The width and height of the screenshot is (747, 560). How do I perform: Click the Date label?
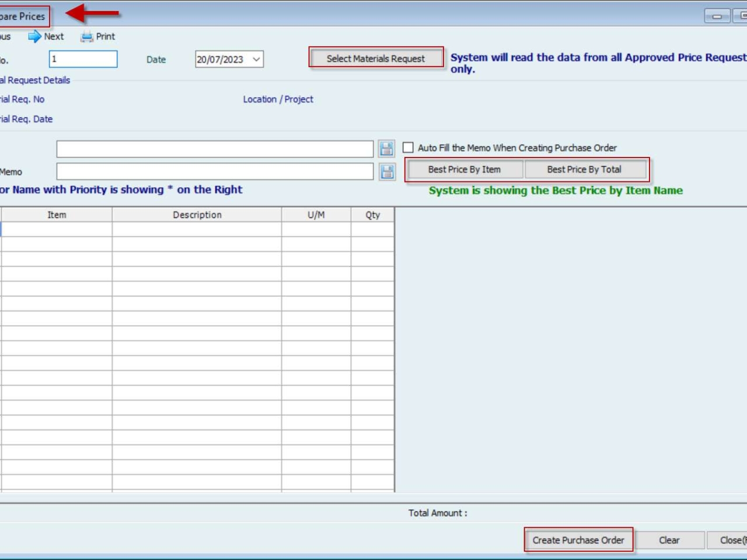[156, 60]
